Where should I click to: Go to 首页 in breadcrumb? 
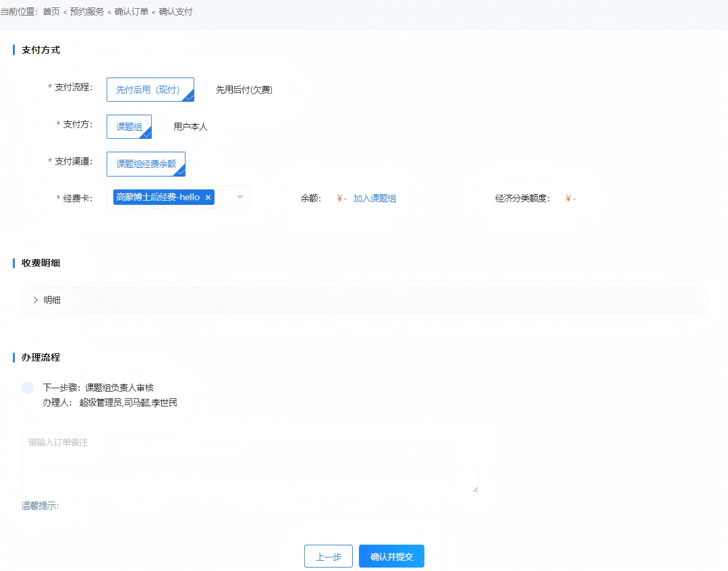click(x=51, y=11)
